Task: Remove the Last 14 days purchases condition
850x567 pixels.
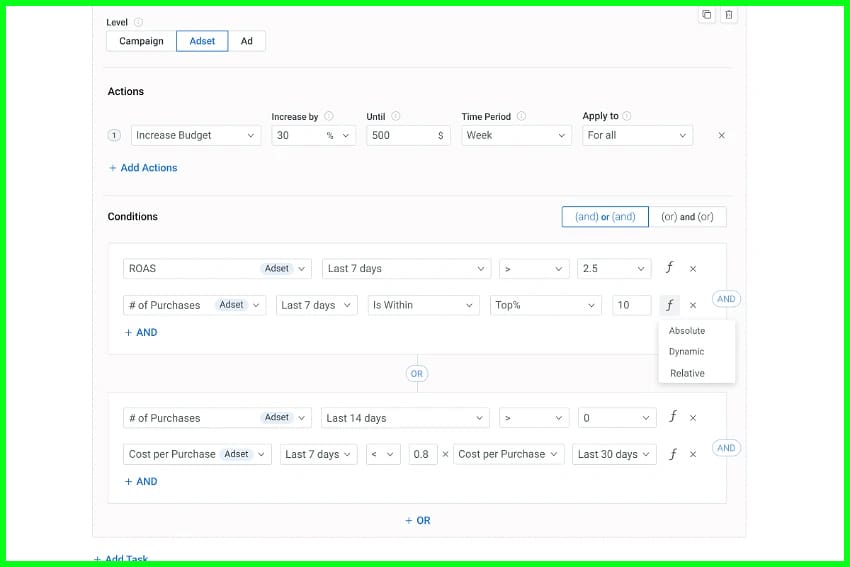Action: (x=693, y=418)
